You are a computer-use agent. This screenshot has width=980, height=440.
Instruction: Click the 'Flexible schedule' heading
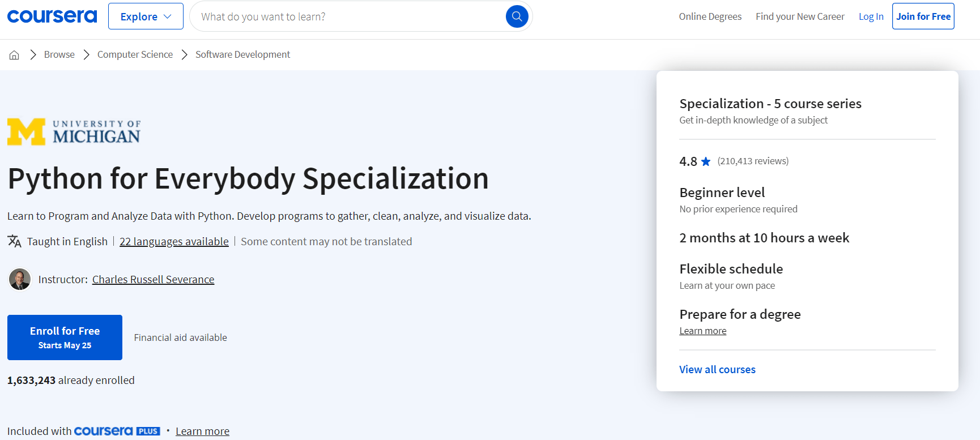tap(731, 269)
